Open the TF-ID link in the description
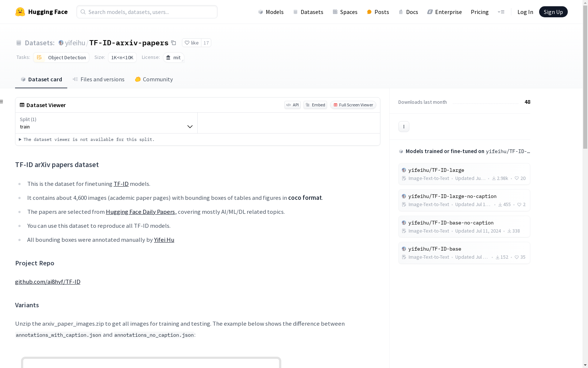The height and width of the screenshot is (368, 588). [121, 184]
